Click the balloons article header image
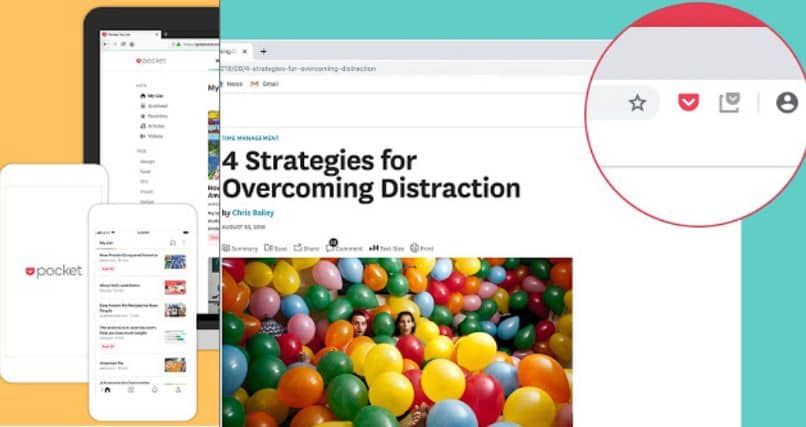 tap(397, 342)
